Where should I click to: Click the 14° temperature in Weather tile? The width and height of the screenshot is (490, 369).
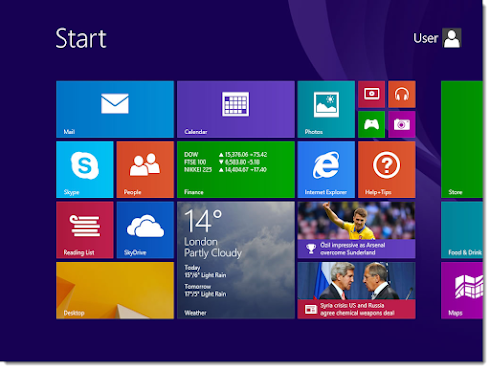pyautogui.click(x=203, y=220)
